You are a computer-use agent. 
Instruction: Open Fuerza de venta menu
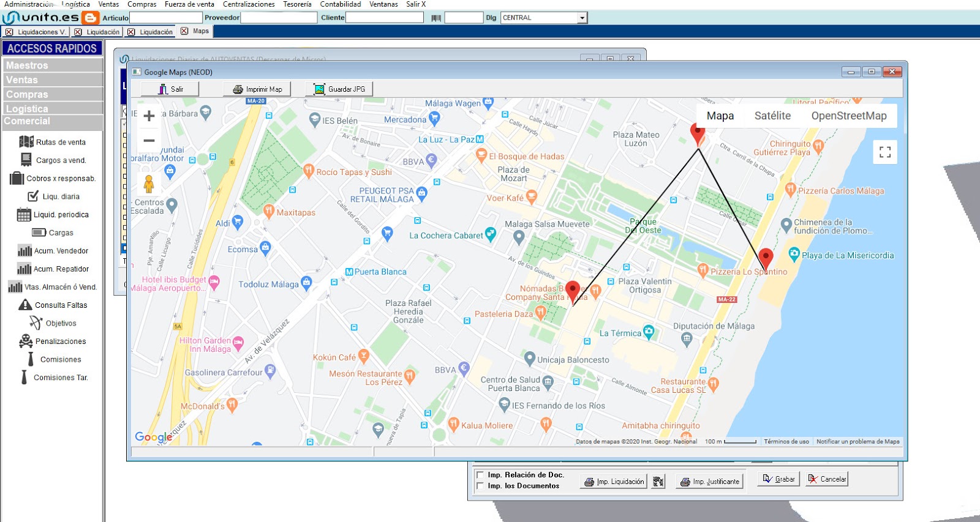189,4
